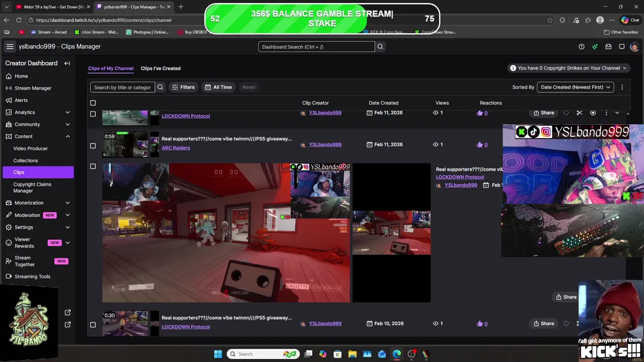Open the hamburger navigation menu
644x362 pixels.
(x=10, y=47)
